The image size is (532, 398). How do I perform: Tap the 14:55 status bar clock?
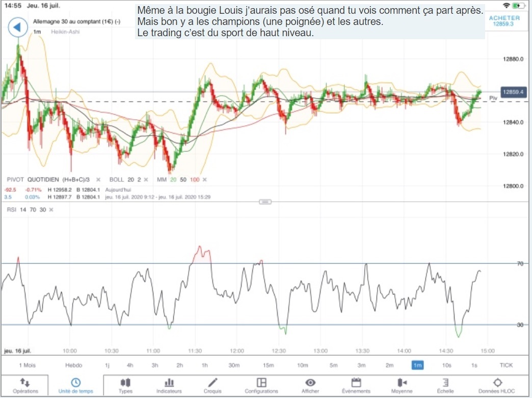click(13, 6)
